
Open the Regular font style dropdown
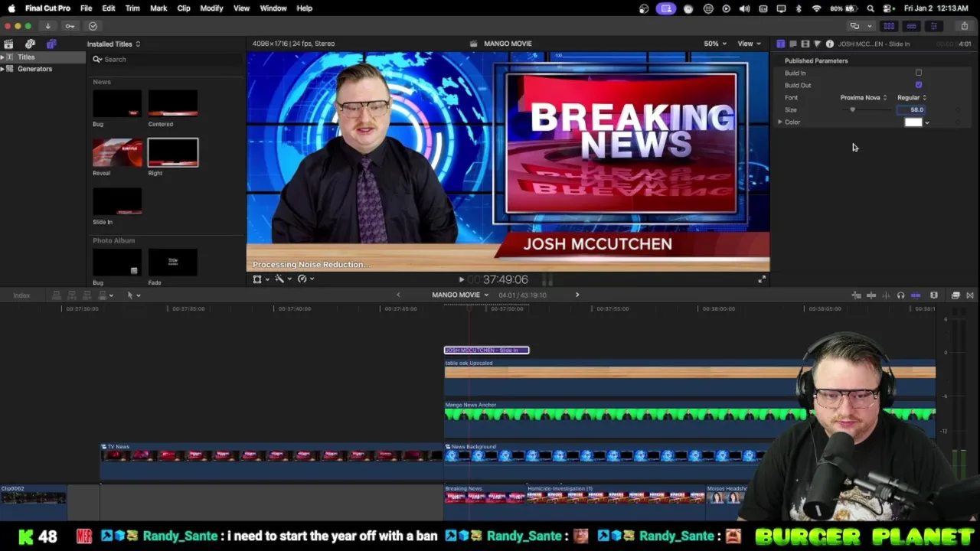(x=912, y=97)
